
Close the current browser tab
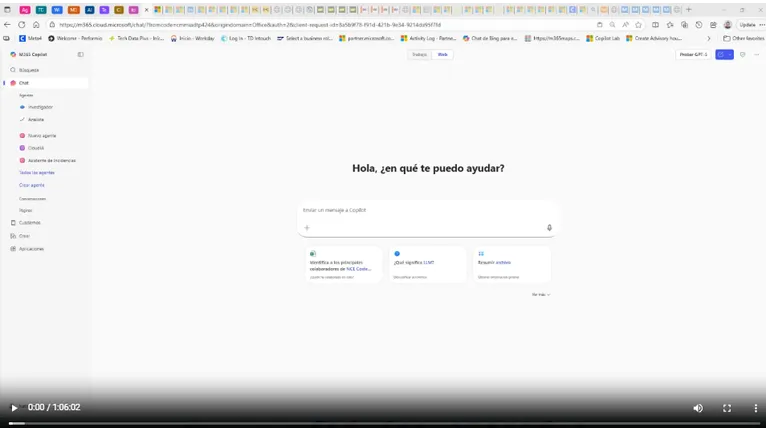146,10
